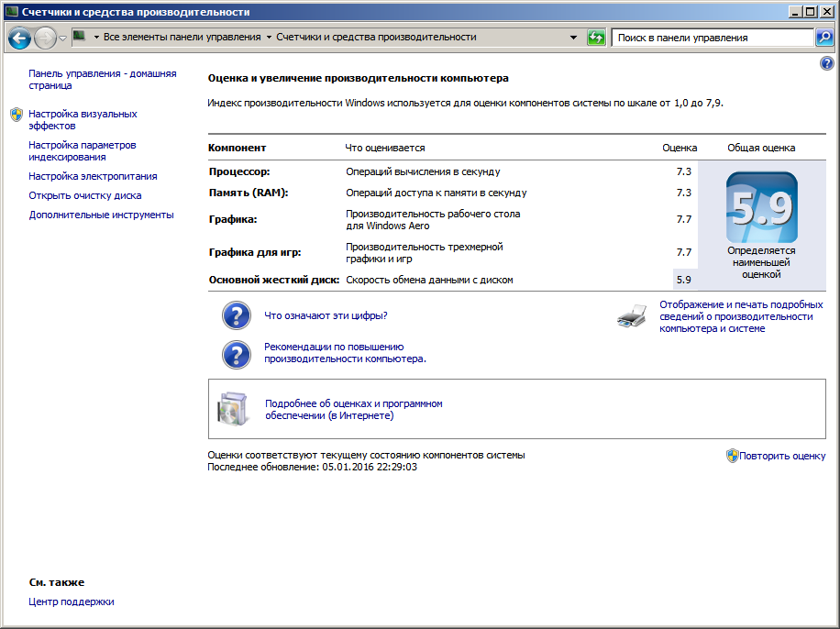Open Help via the blue question icon

pyautogui.click(x=826, y=64)
